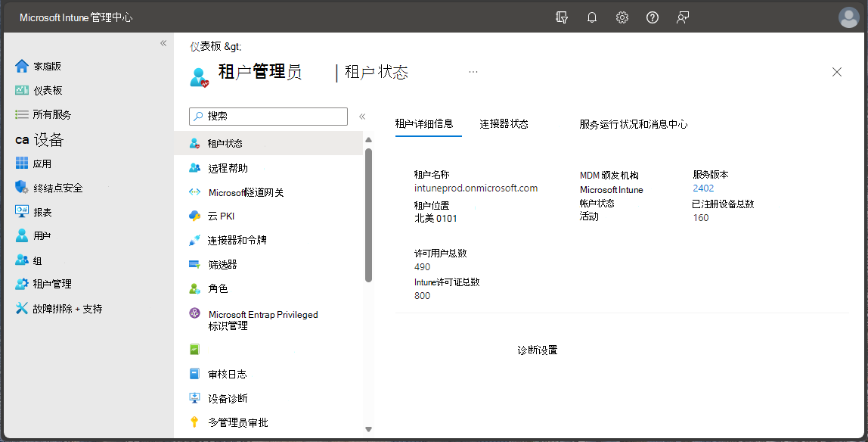Switch to 服务运行状况和消息中心 tab
The width and height of the screenshot is (868, 442).
[x=634, y=125]
